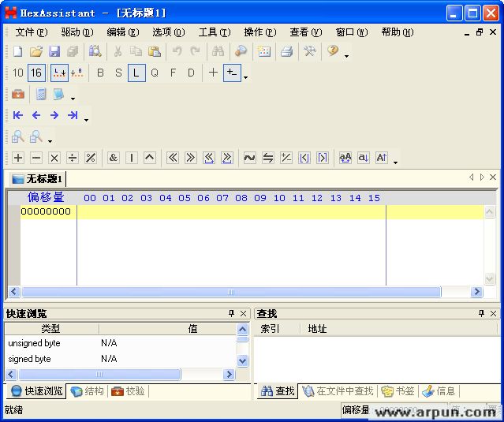This screenshot has width=504, height=422.
Task: Apply the bitwise AND operation
Action: point(113,158)
